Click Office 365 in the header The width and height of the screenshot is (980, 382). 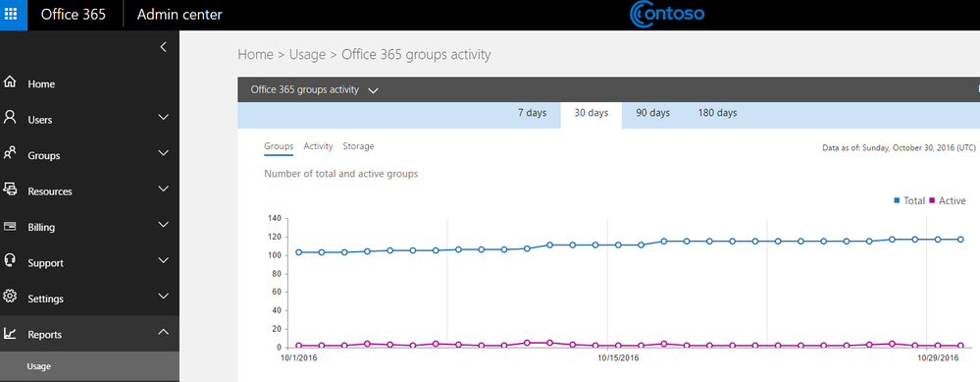coord(74,15)
